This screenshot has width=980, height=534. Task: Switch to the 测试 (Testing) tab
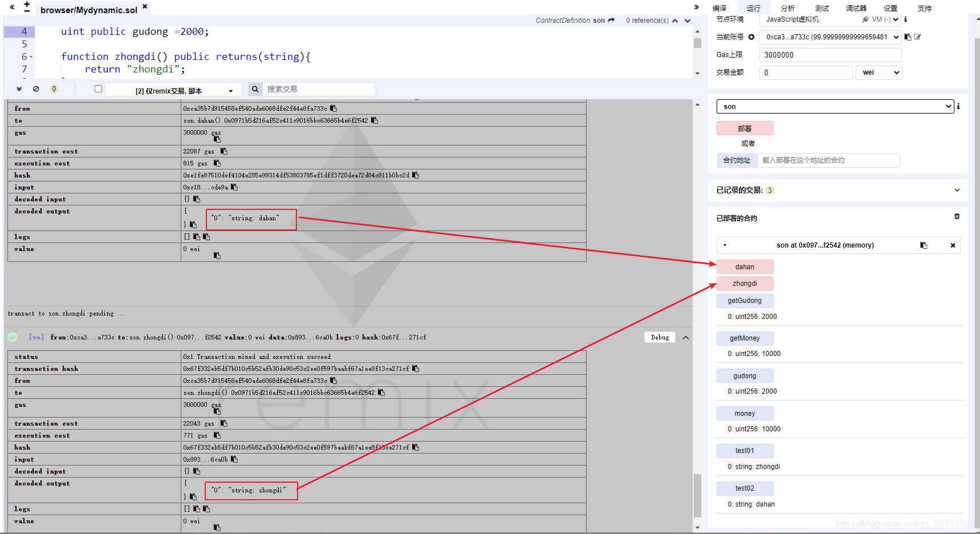coord(822,8)
